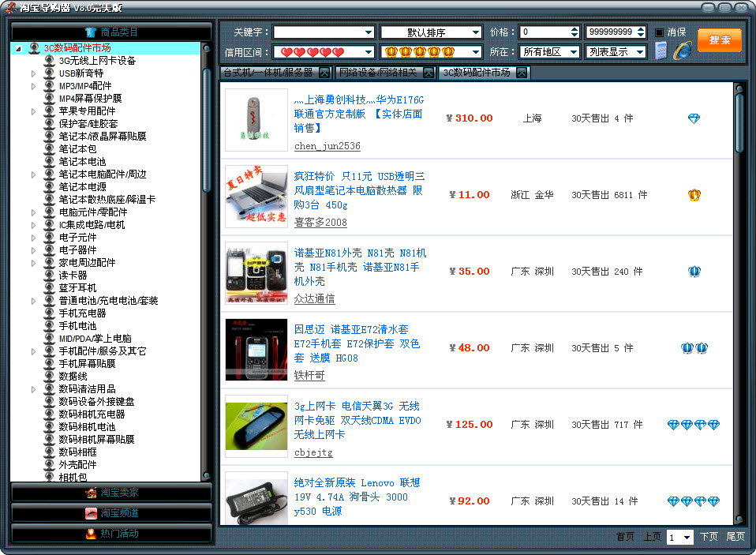Go to 尾页 last page
Screen dimensions: 756x555
pos(735,537)
